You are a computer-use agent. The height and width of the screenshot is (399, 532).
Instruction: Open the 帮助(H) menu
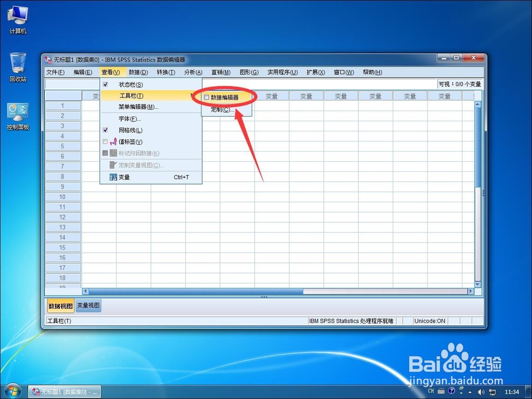click(372, 72)
